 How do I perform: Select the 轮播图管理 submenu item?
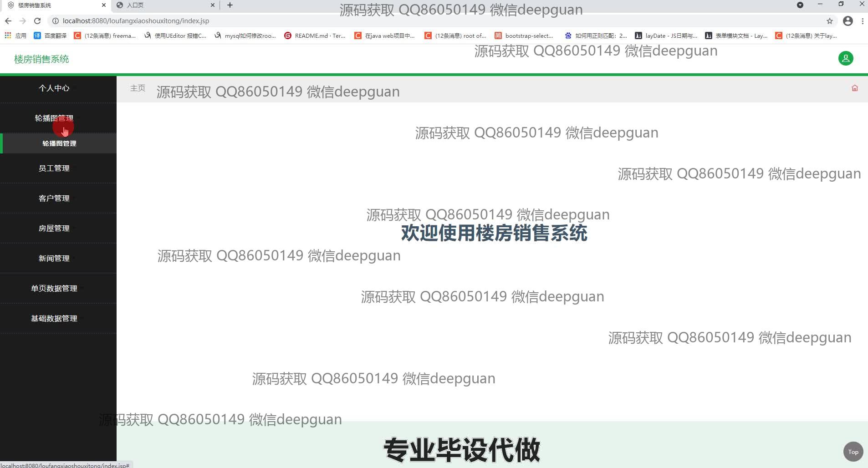point(59,143)
